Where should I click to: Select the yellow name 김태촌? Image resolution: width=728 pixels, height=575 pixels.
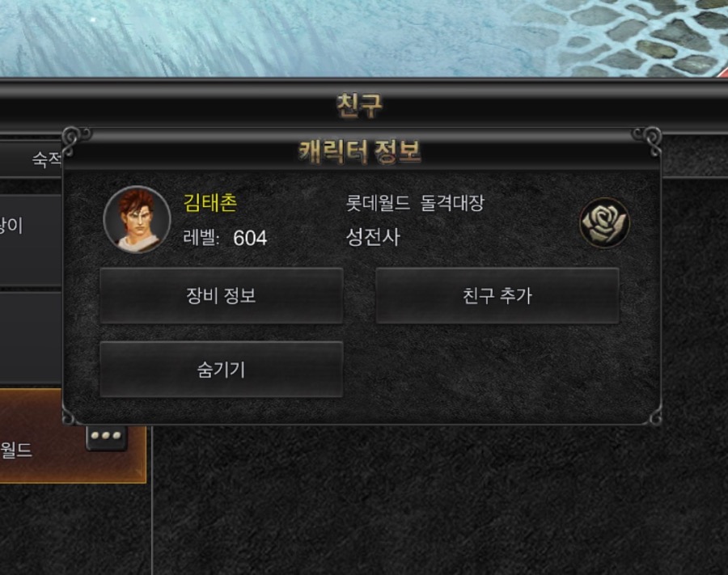pyautogui.click(x=210, y=203)
